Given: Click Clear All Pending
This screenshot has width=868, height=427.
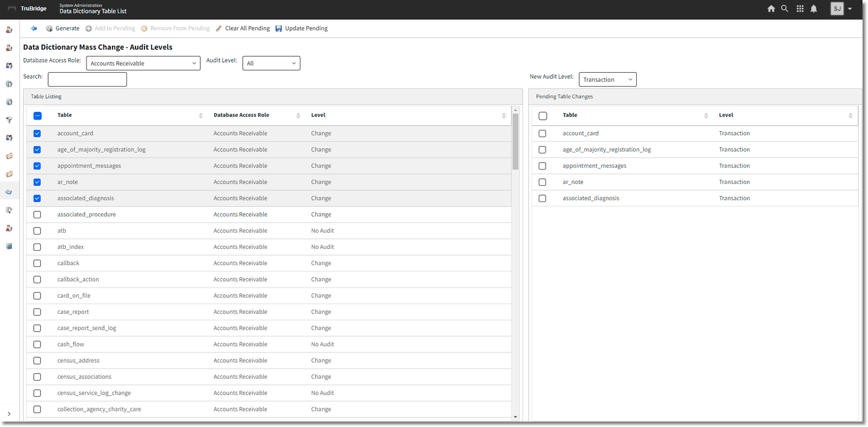Looking at the screenshot, I should click(243, 28).
